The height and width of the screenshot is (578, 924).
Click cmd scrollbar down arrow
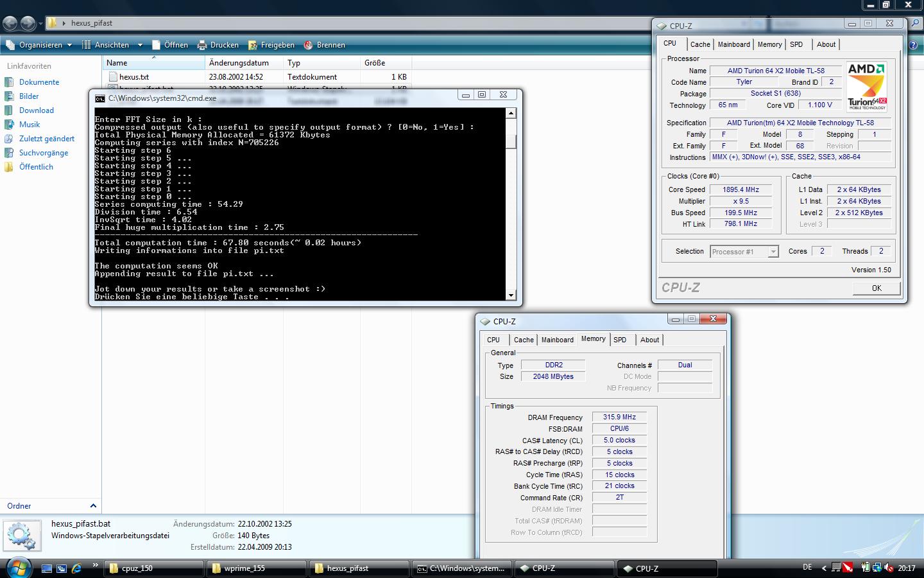tap(511, 295)
